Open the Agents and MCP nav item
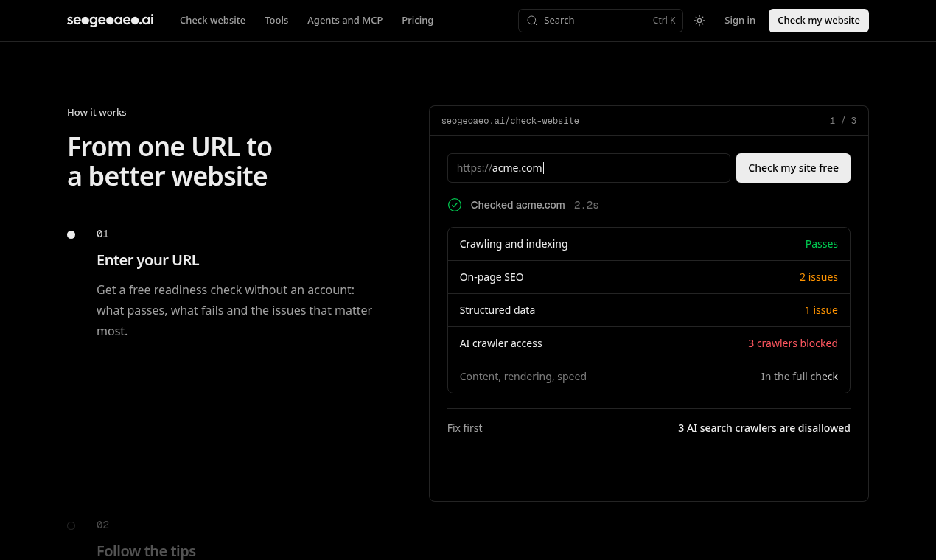This screenshot has width=936, height=560. coord(345,21)
